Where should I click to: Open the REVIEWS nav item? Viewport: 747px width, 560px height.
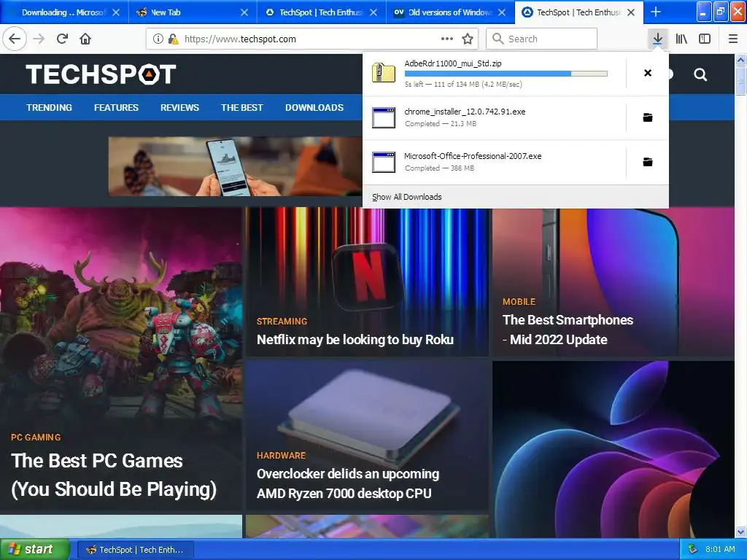coord(179,108)
